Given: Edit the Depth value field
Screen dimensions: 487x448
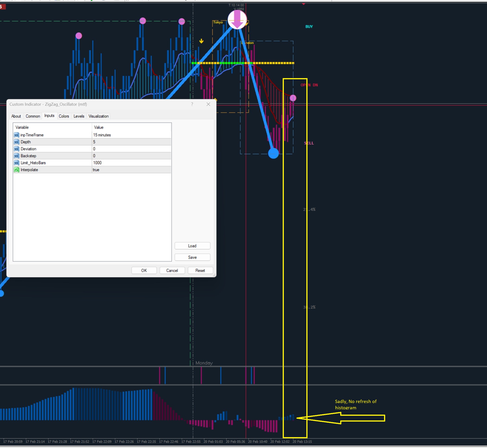Looking at the screenshot, I should (x=131, y=142).
